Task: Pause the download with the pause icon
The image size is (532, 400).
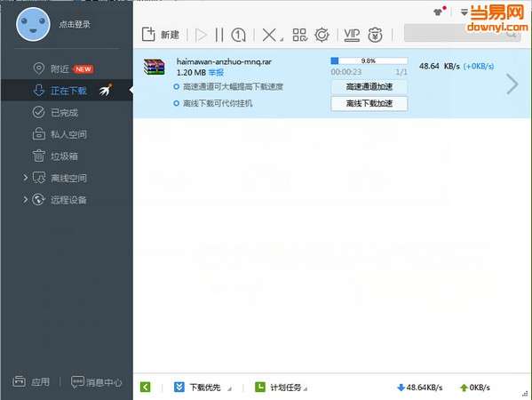Action: 219,35
